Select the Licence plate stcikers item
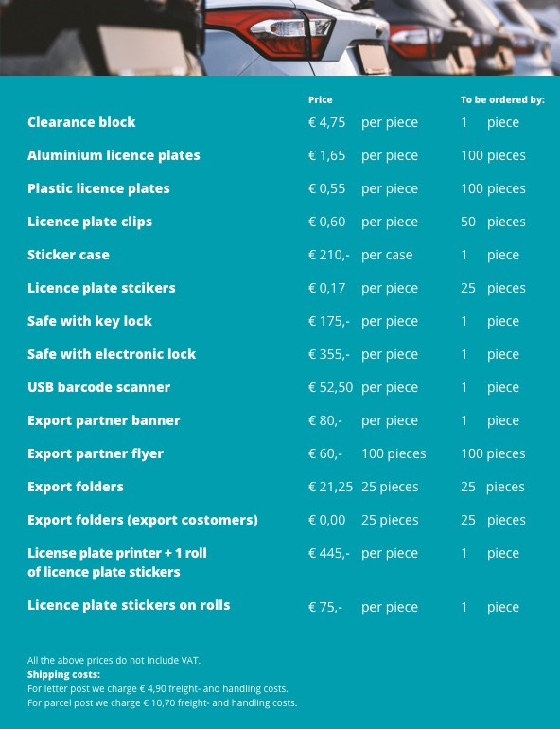The image size is (560, 729). [x=101, y=288]
